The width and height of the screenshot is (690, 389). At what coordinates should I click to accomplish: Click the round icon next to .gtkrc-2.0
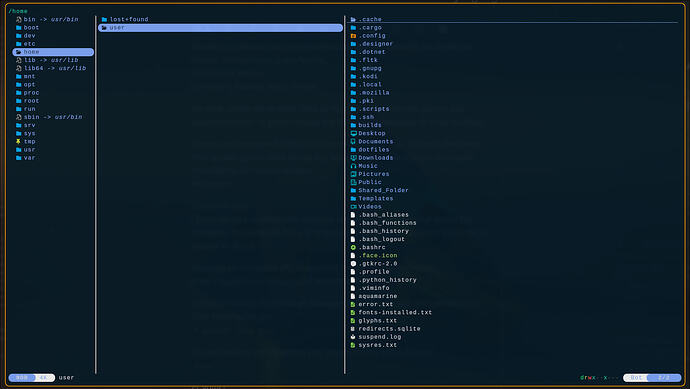click(x=353, y=264)
